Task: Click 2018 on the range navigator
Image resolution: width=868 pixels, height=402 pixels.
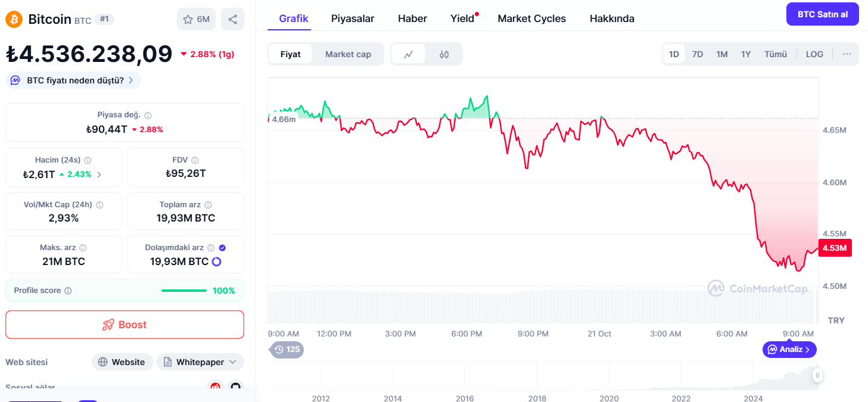Action: [x=537, y=398]
